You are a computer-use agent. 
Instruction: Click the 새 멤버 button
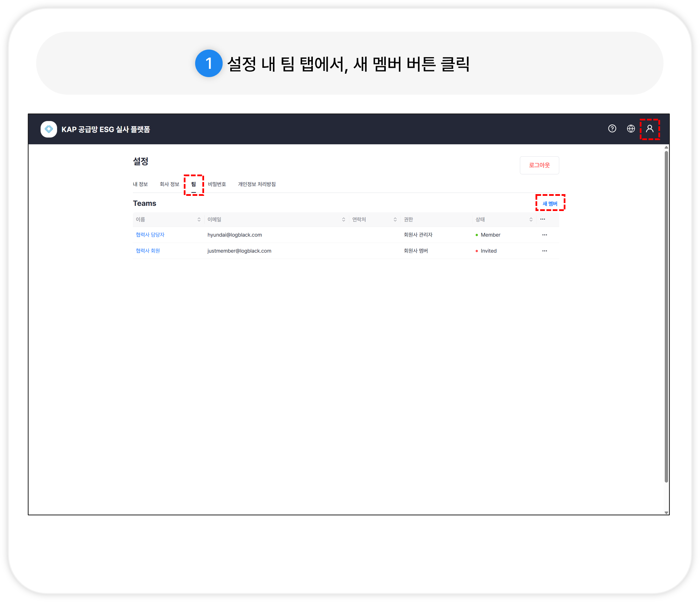coord(550,203)
